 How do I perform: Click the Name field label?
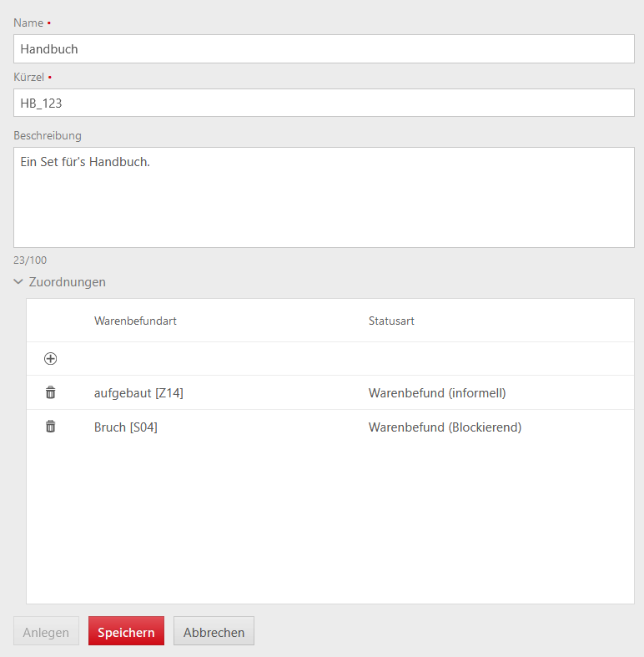tap(28, 23)
